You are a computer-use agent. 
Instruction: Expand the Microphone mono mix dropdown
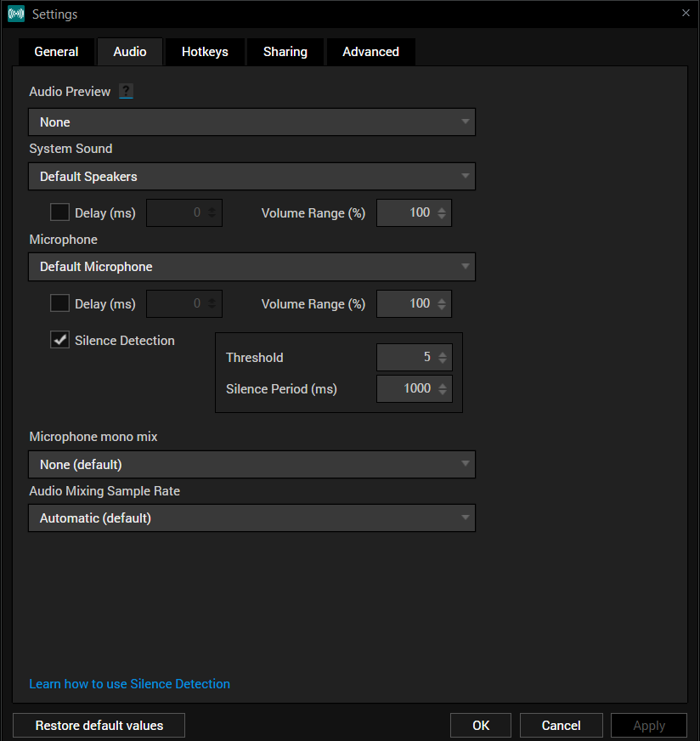tap(251, 465)
